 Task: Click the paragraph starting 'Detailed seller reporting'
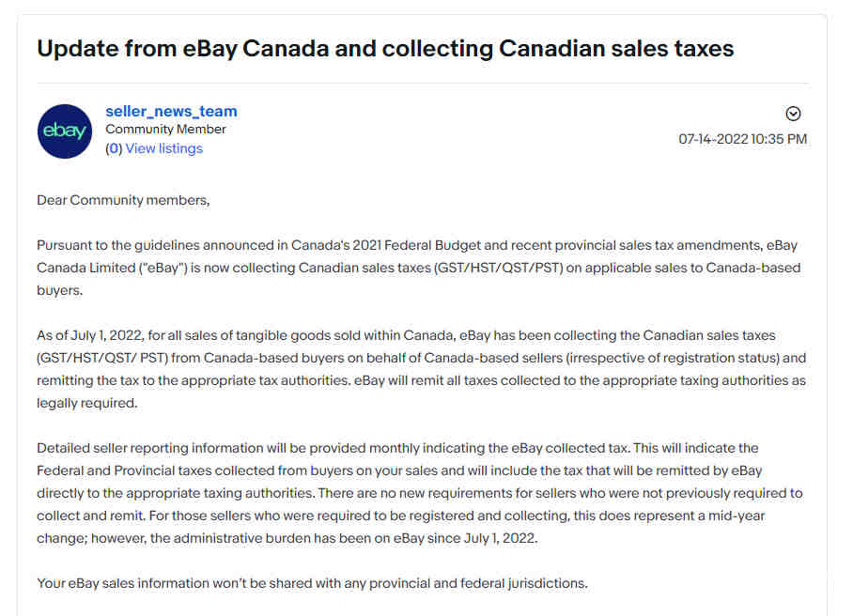(x=419, y=493)
